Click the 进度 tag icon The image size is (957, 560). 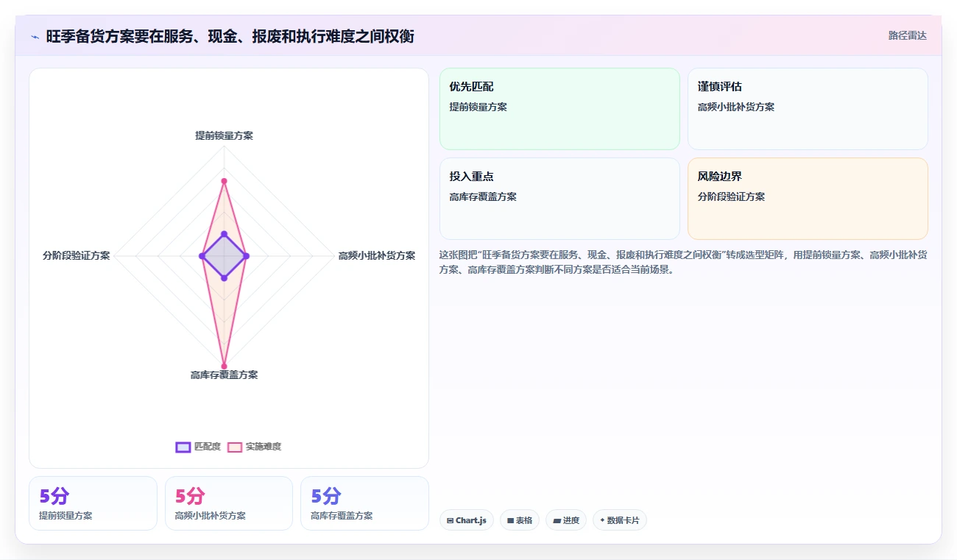click(557, 520)
